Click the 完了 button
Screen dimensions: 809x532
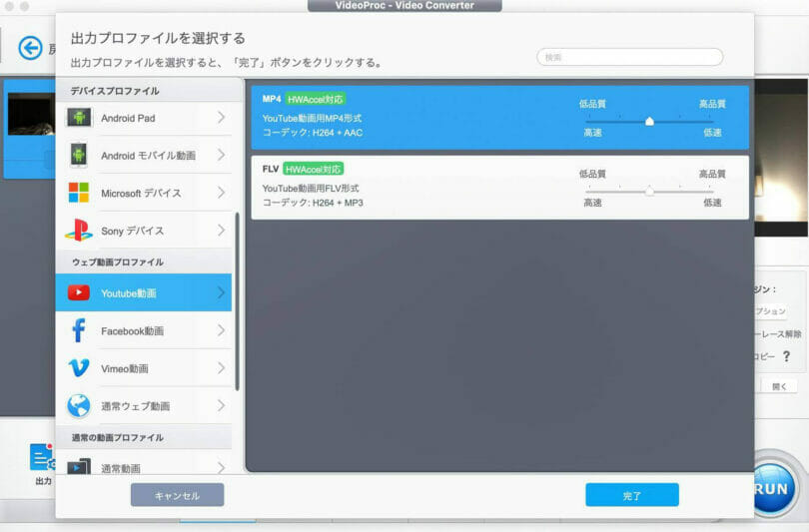coord(632,495)
